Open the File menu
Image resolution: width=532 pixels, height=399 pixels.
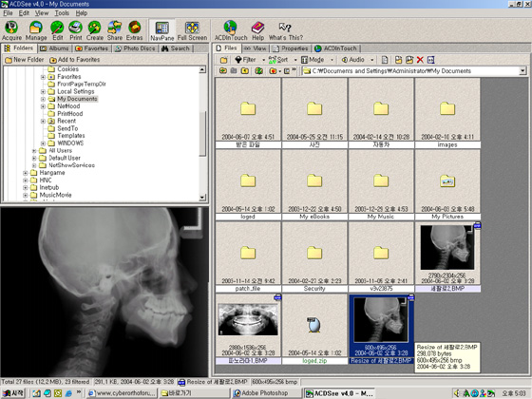[x=8, y=13]
